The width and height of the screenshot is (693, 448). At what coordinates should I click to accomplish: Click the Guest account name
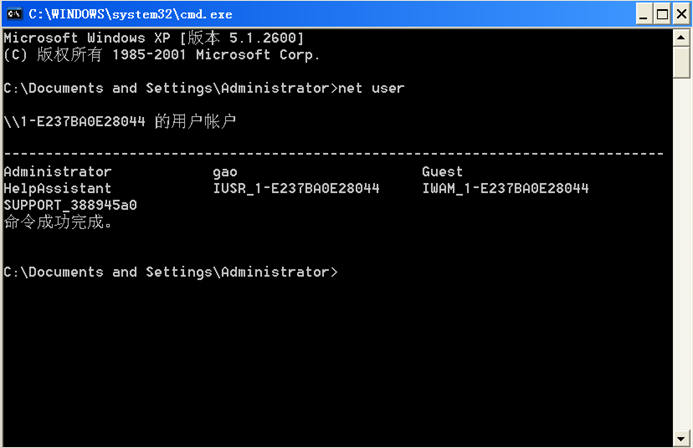(x=442, y=171)
